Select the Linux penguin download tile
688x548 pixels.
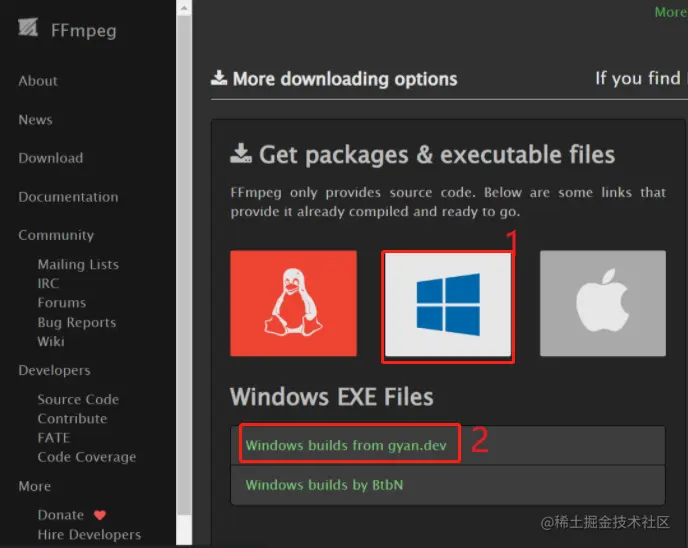pyautogui.click(x=293, y=303)
